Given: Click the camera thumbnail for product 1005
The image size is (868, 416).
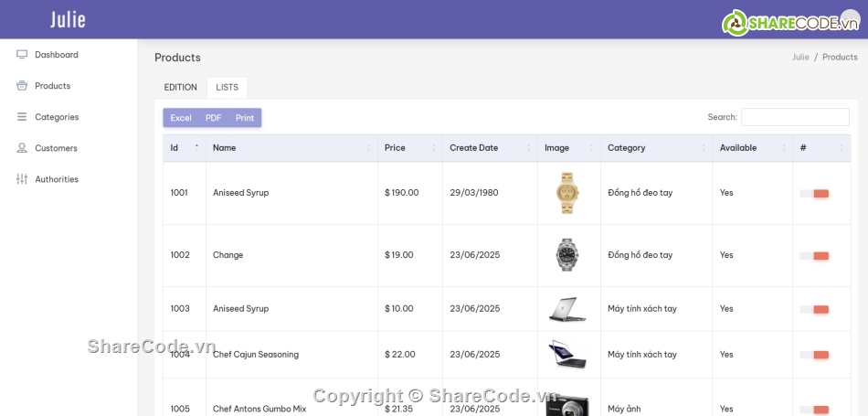Looking at the screenshot, I should click(567, 405).
